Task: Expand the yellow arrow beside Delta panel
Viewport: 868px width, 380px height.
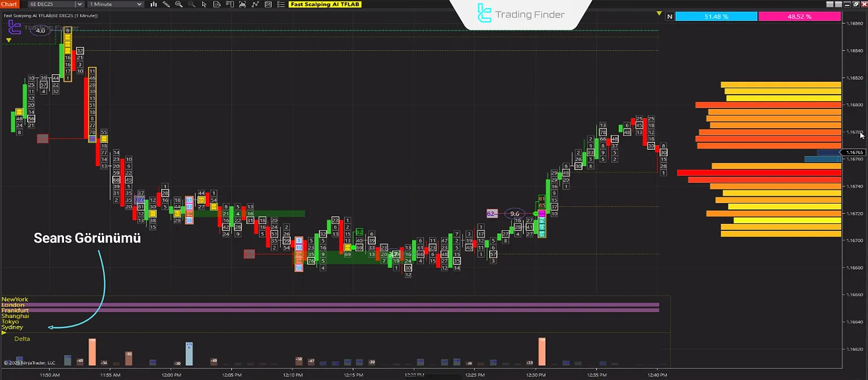Action: pos(4,333)
